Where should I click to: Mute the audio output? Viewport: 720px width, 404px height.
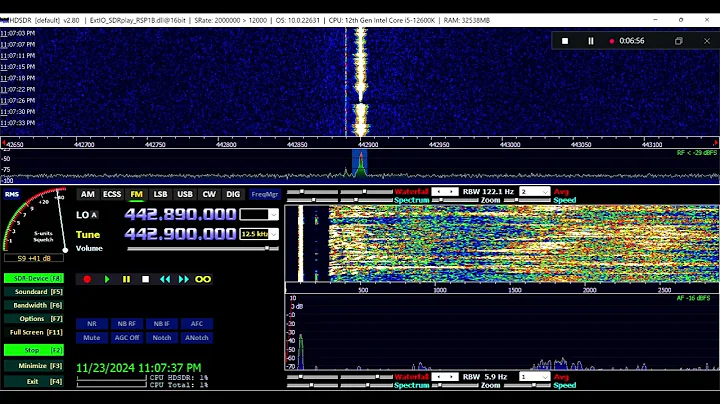(x=92, y=337)
